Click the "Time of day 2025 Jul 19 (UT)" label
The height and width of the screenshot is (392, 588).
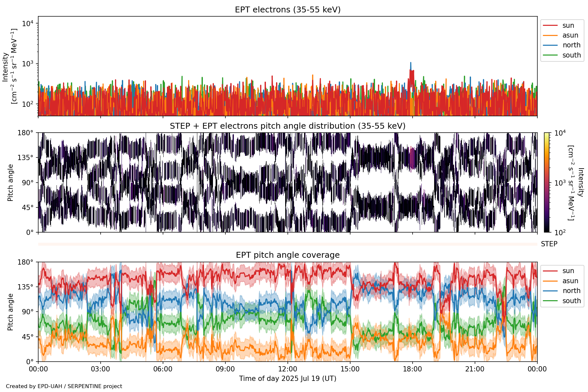pos(287,379)
